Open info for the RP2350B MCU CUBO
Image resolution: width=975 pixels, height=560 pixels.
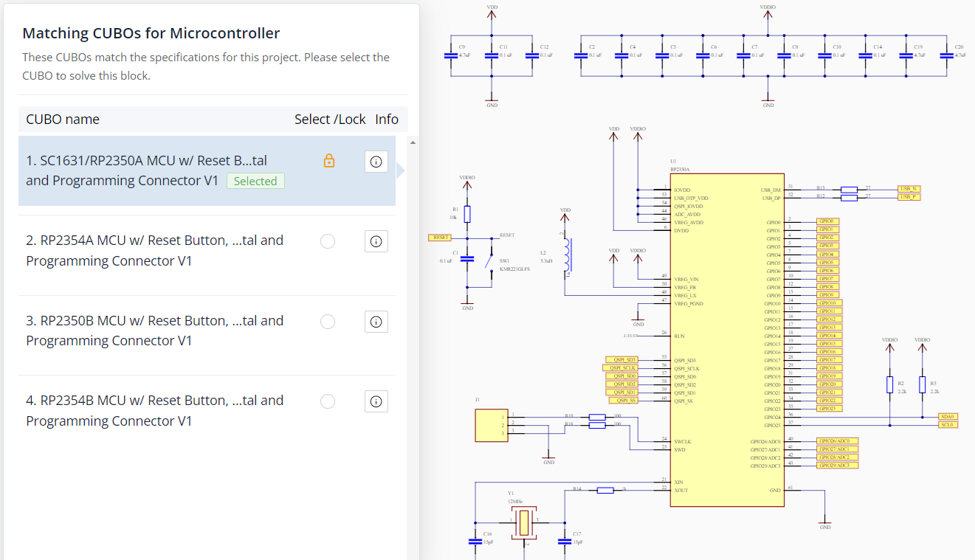376,321
